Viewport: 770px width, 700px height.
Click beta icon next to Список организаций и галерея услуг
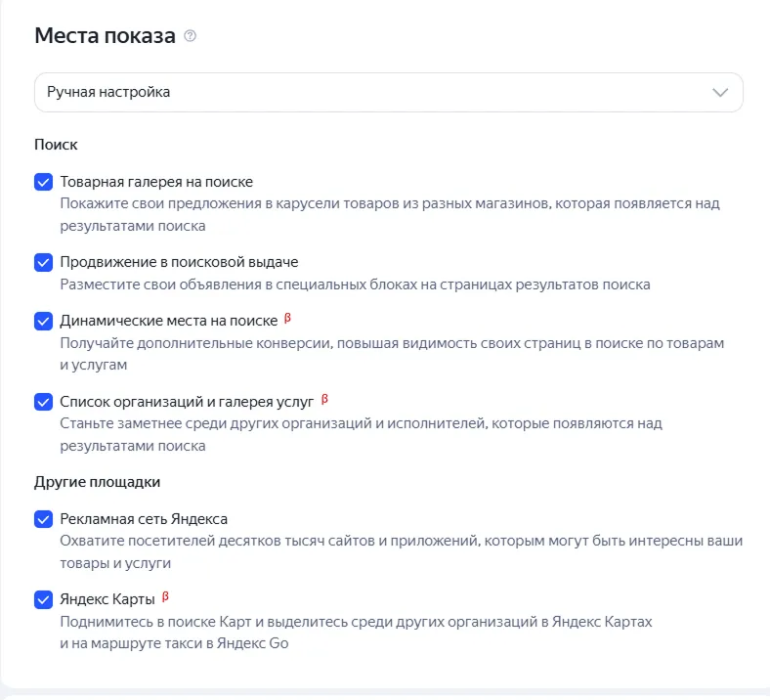(325, 399)
